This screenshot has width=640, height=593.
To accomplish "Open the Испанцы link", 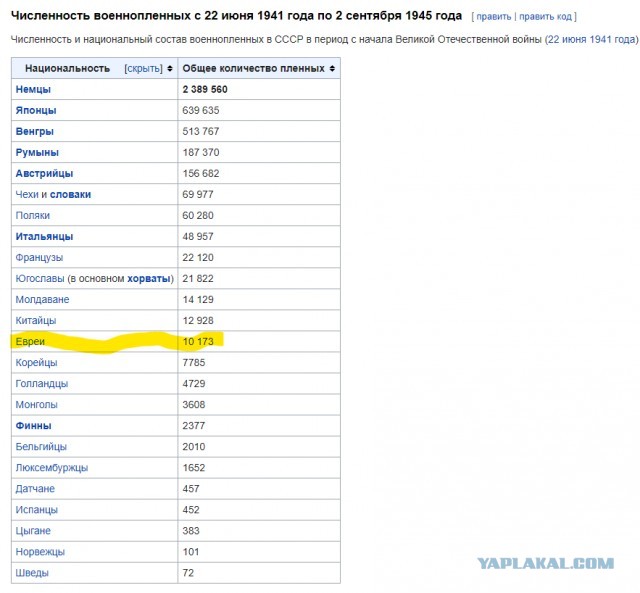I will tap(37, 510).
